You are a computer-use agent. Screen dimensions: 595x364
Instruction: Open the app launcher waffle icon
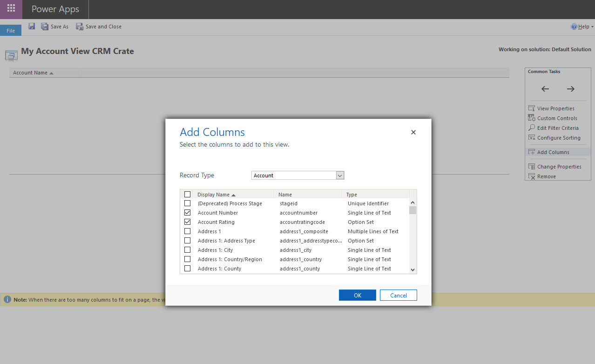[11, 9]
